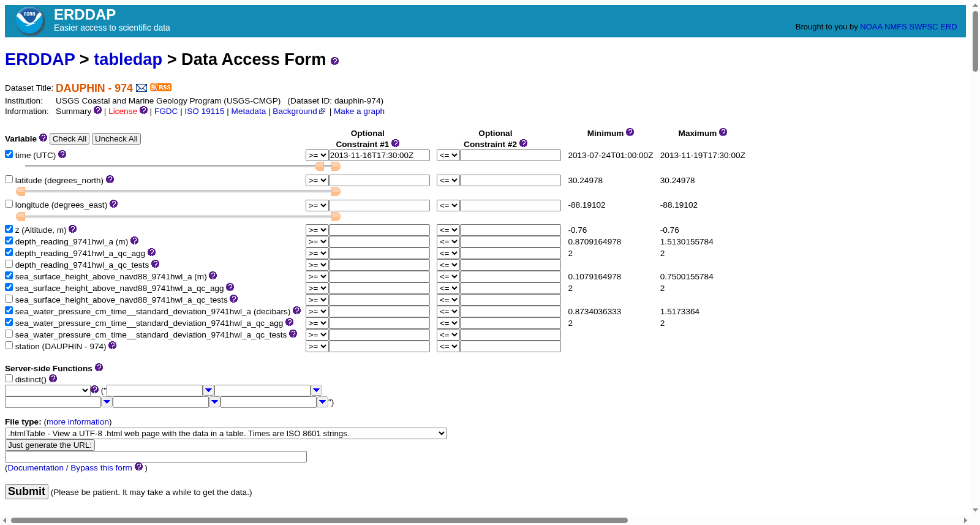980x525 pixels.
Task: Show help for latitude variable
Action: (x=110, y=179)
